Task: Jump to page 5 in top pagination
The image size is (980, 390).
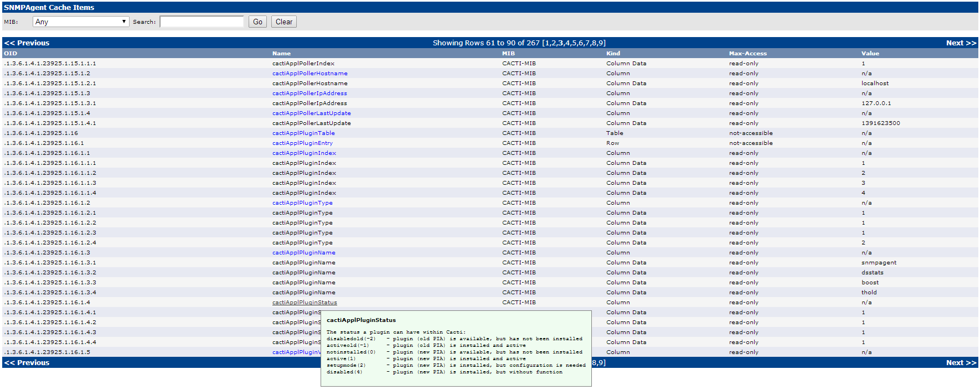Action: click(x=574, y=43)
